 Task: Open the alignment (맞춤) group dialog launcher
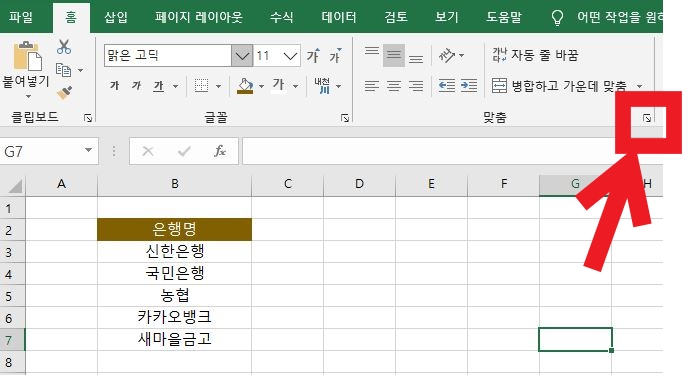[x=647, y=118]
